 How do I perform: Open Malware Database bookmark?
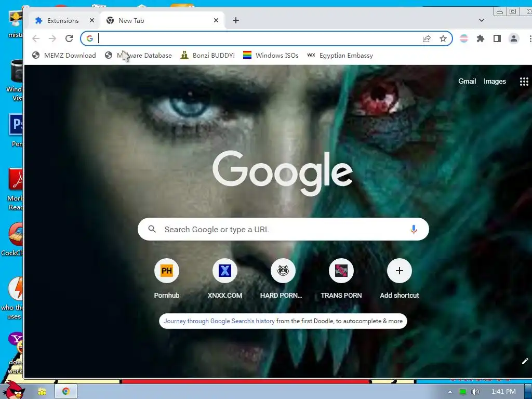point(138,55)
